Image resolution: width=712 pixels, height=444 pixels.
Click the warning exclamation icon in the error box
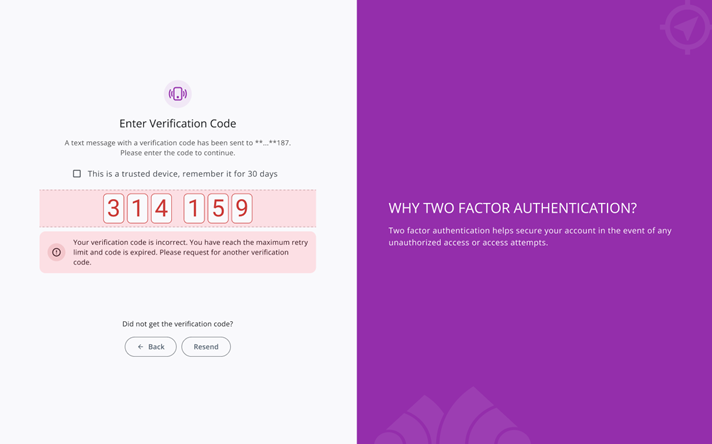point(57,252)
